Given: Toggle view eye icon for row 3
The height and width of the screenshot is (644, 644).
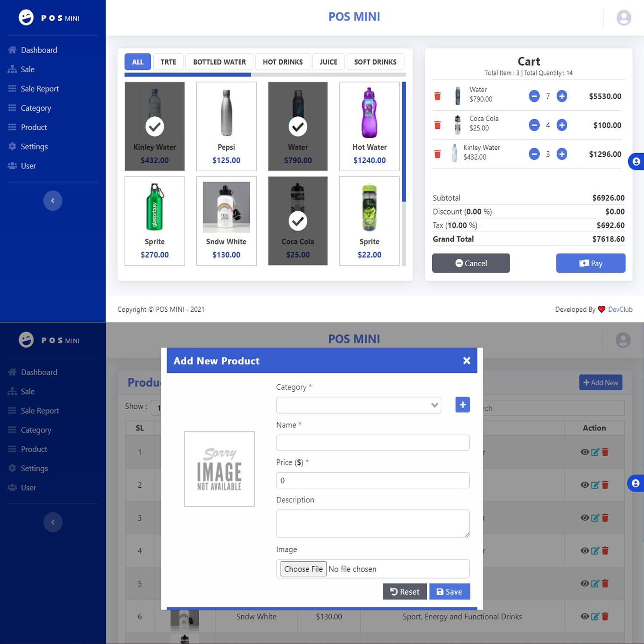Looking at the screenshot, I should [584, 518].
